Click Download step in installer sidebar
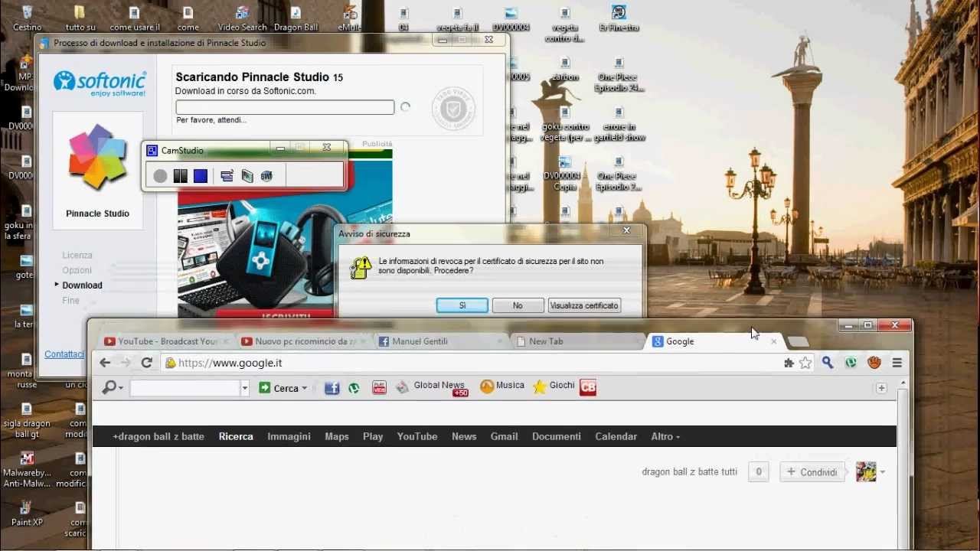The width and height of the screenshot is (980, 551). point(82,285)
